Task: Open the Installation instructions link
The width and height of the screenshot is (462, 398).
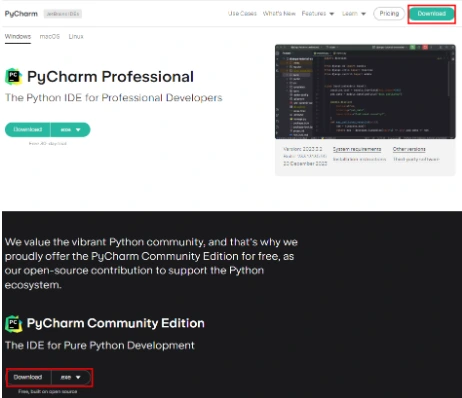Action: coord(359,159)
